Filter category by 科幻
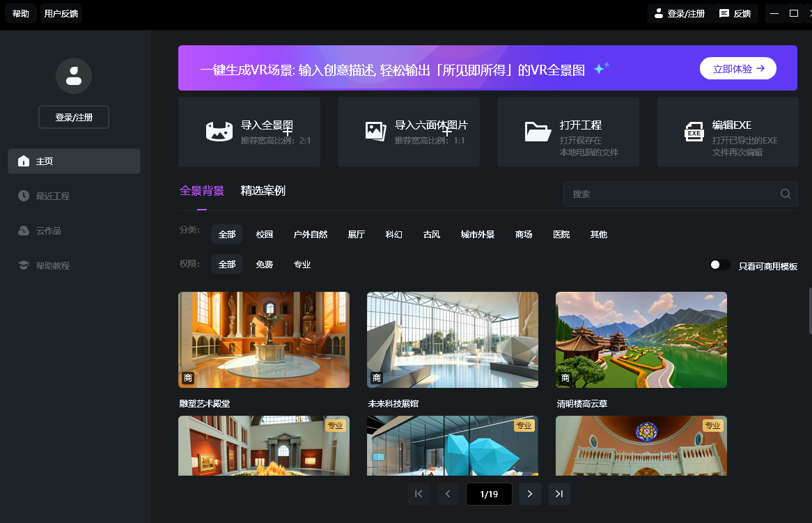Image resolution: width=812 pixels, height=523 pixels. pyautogui.click(x=393, y=235)
